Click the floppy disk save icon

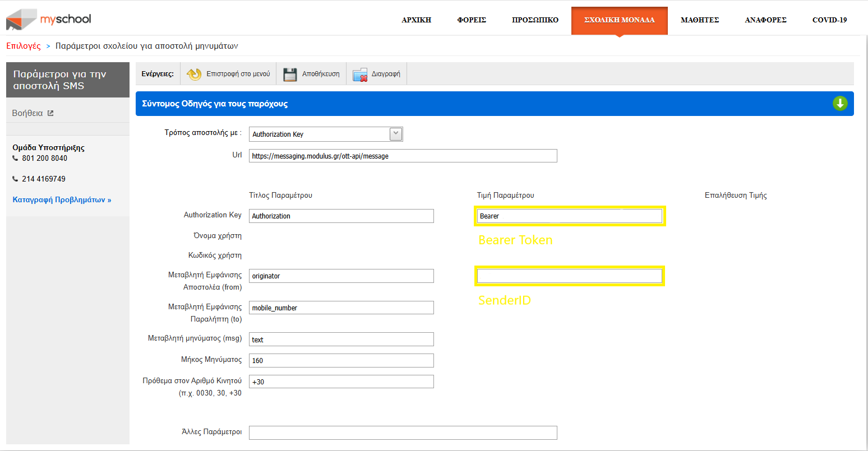coord(290,74)
